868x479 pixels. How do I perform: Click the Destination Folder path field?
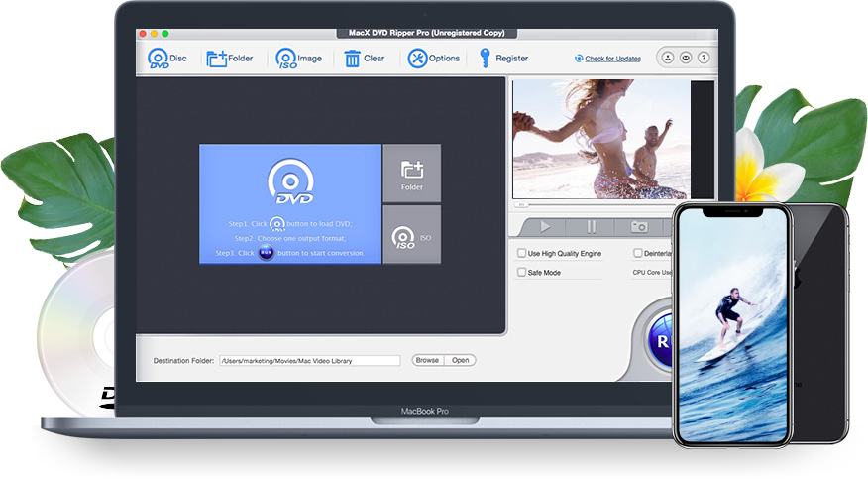coord(310,361)
